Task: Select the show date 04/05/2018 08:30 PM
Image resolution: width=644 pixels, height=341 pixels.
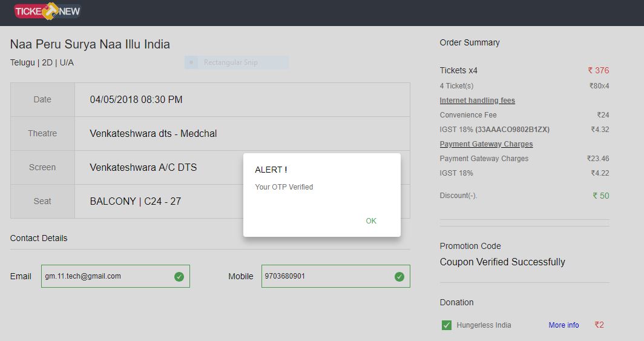Action: point(136,99)
